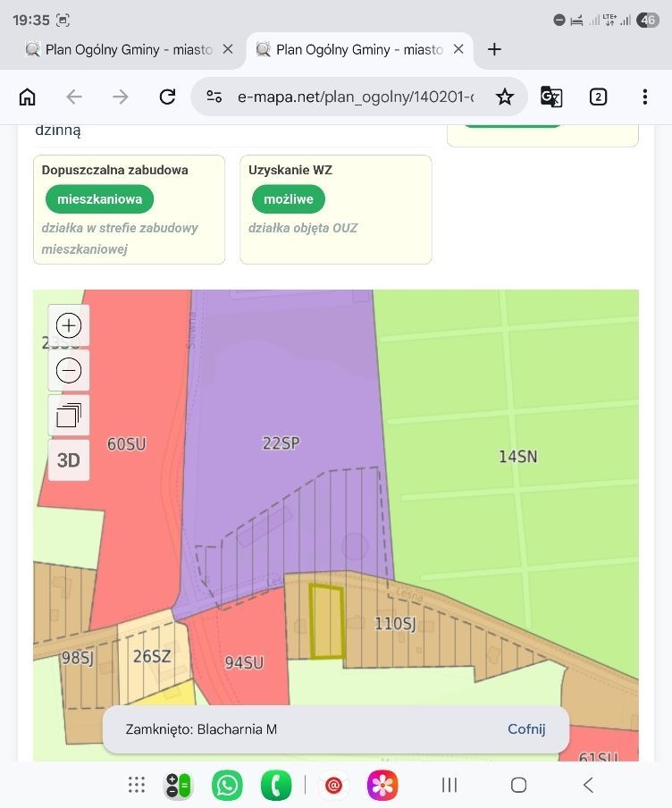
Task: Click the 60SU zone label
Action: point(126,444)
